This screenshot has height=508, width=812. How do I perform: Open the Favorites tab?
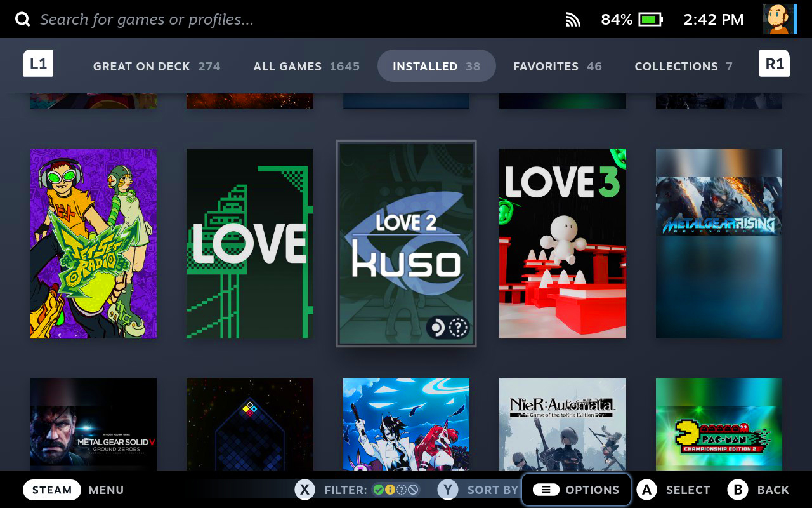(x=558, y=66)
